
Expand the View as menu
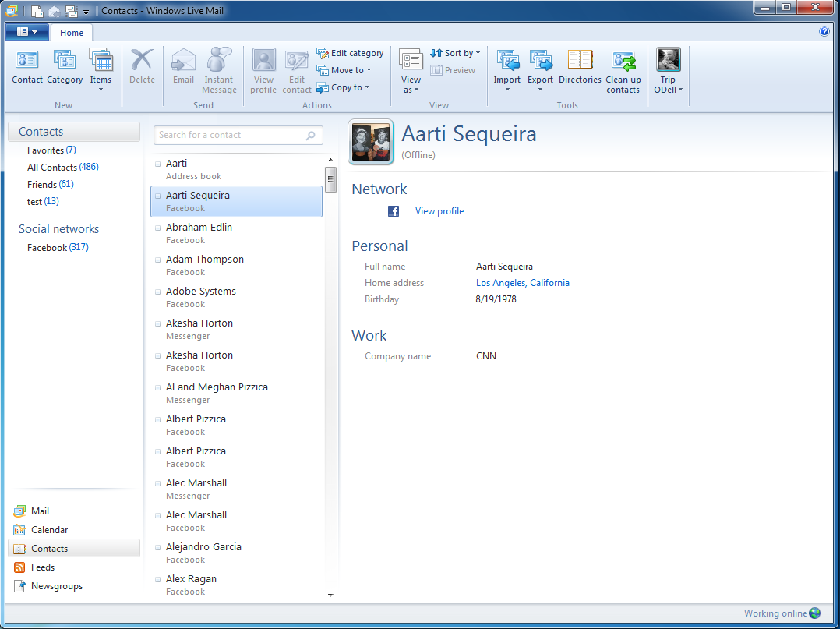coord(411,71)
